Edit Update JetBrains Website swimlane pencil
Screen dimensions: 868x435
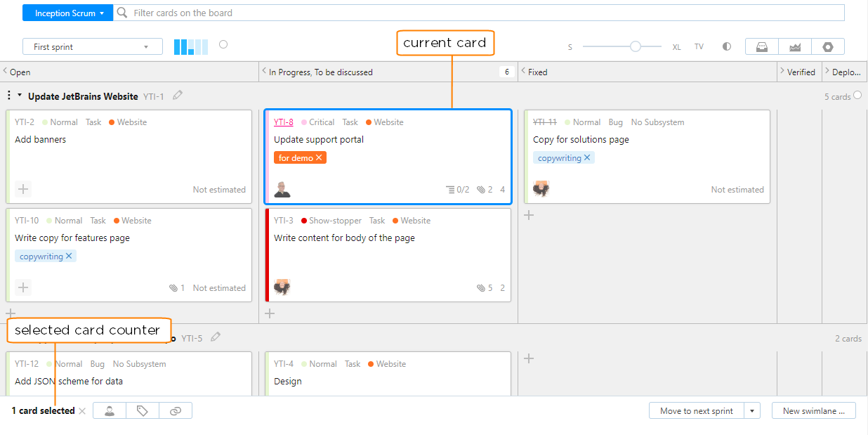coord(178,96)
